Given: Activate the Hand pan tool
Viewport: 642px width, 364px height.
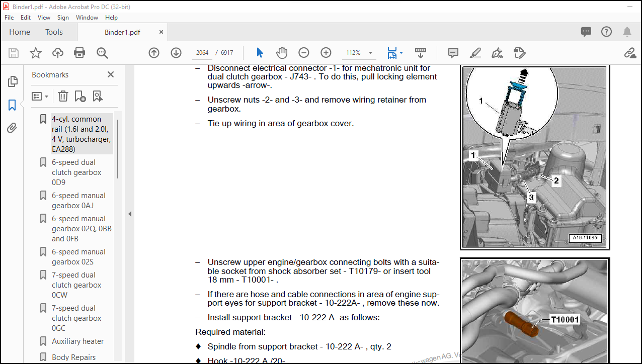Looking at the screenshot, I should coord(282,53).
